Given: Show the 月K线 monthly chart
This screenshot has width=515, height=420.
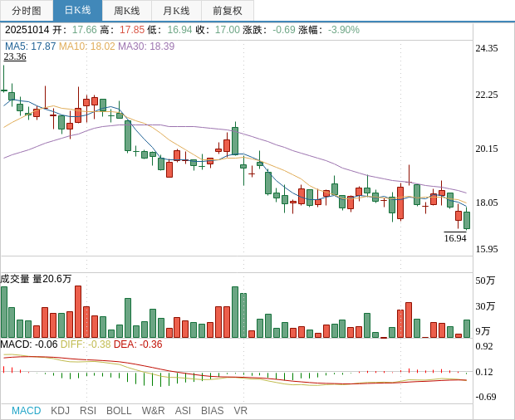Looking at the screenshot, I should (x=176, y=11).
